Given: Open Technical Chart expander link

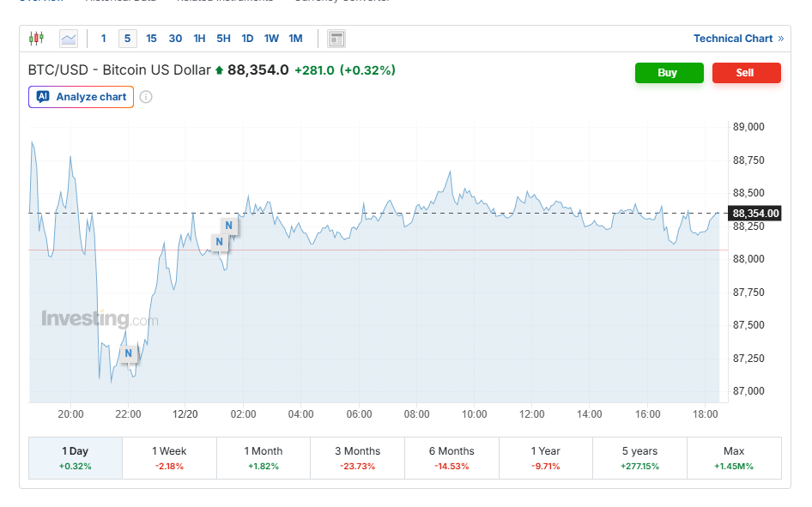Looking at the screenshot, I should pos(738,39).
